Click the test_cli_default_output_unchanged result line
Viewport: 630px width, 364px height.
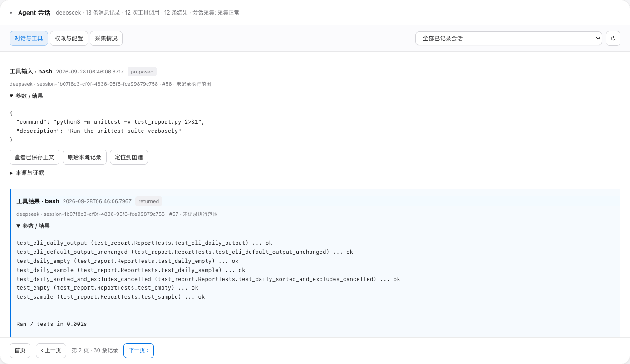[x=185, y=252]
